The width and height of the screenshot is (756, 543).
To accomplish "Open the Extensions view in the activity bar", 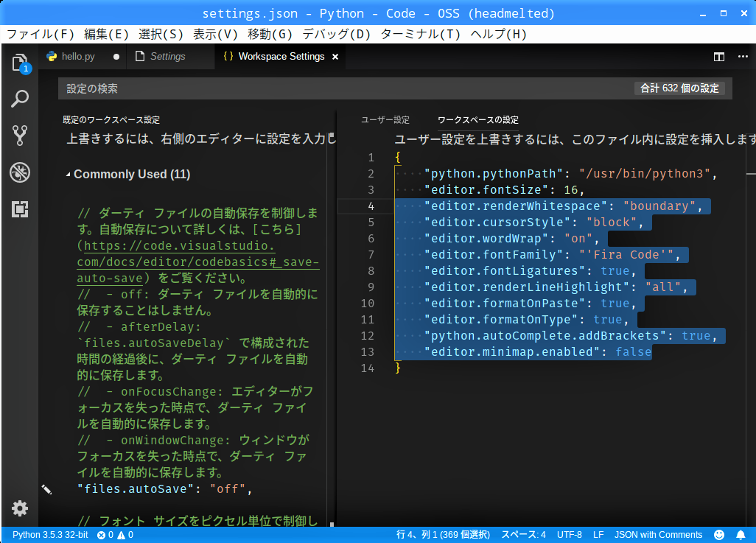I will (x=20, y=209).
